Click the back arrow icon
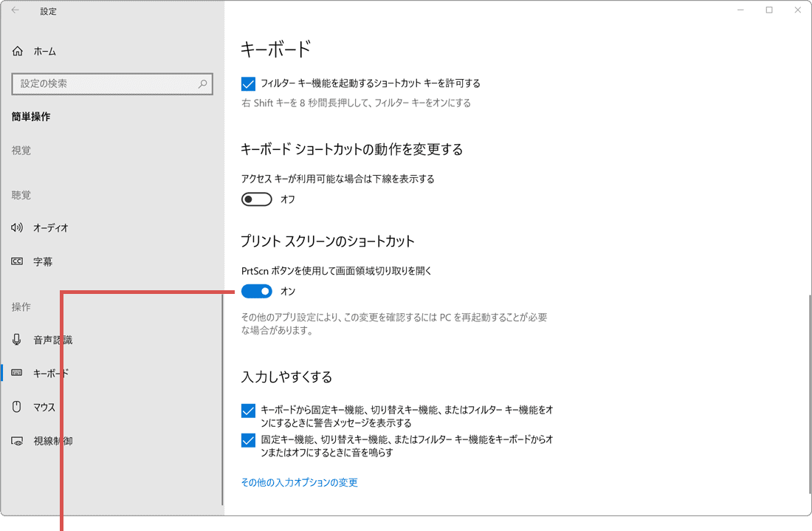The width and height of the screenshot is (812, 531). point(15,10)
